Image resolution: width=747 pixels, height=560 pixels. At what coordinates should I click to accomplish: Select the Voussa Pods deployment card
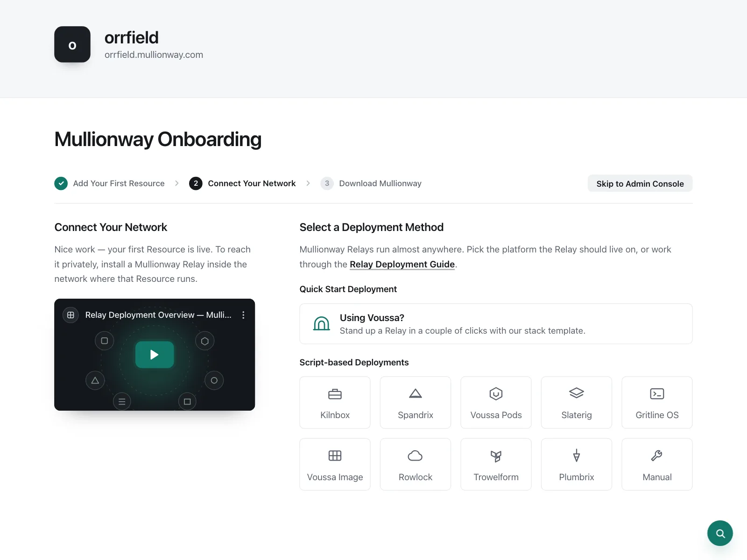pyautogui.click(x=496, y=402)
